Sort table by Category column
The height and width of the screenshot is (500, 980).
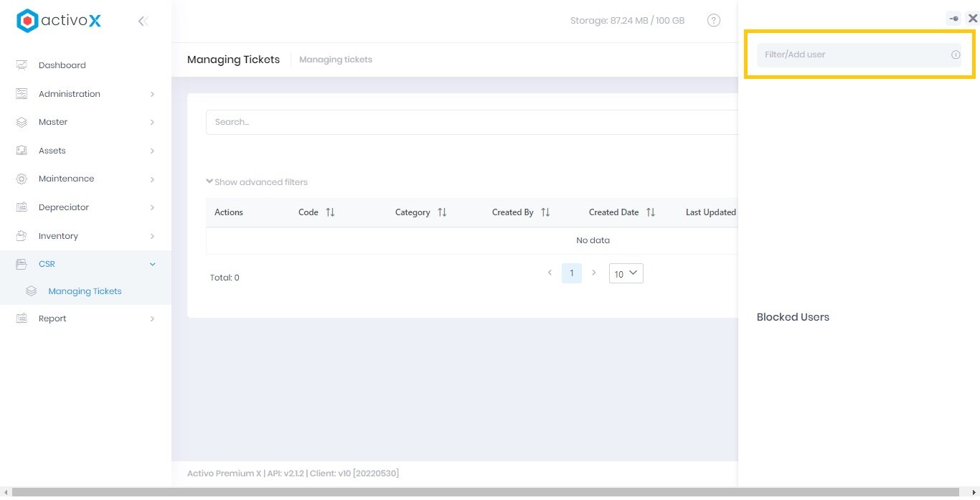[x=442, y=212]
